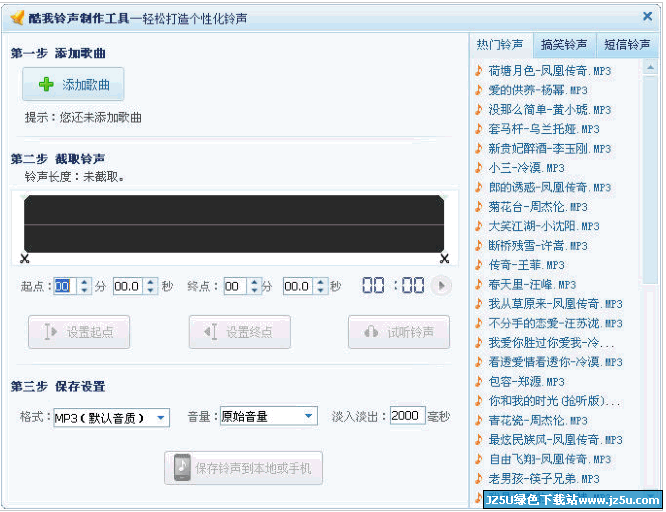Click the note icon beside 包容-郑源
The width and height of the screenshot is (666, 512).
pyautogui.click(x=479, y=382)
